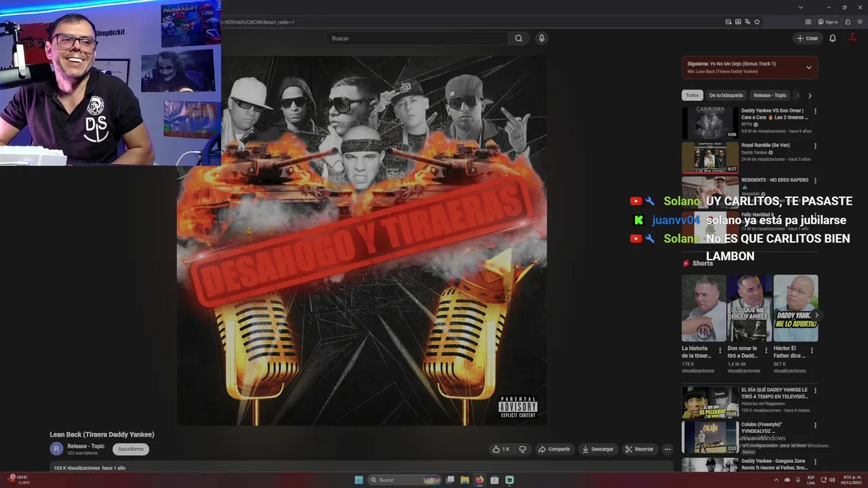Show next Shorts with the arrow
The height and width of the screenshot is (488, 868).
click(816, 315)
